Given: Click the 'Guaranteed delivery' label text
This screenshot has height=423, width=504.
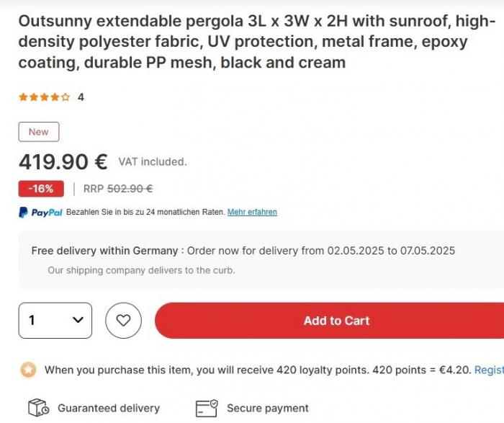Looking at the screenshot, I should point(109,408).
